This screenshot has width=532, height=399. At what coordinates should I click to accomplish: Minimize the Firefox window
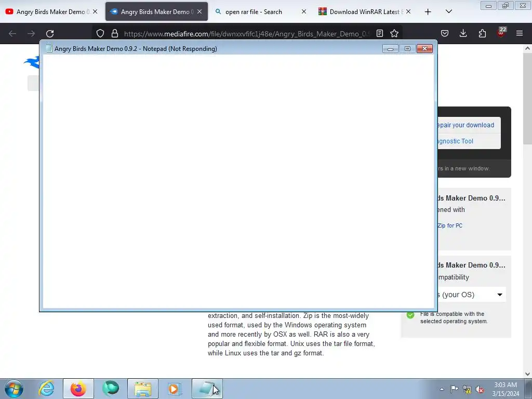pos(488,6)
